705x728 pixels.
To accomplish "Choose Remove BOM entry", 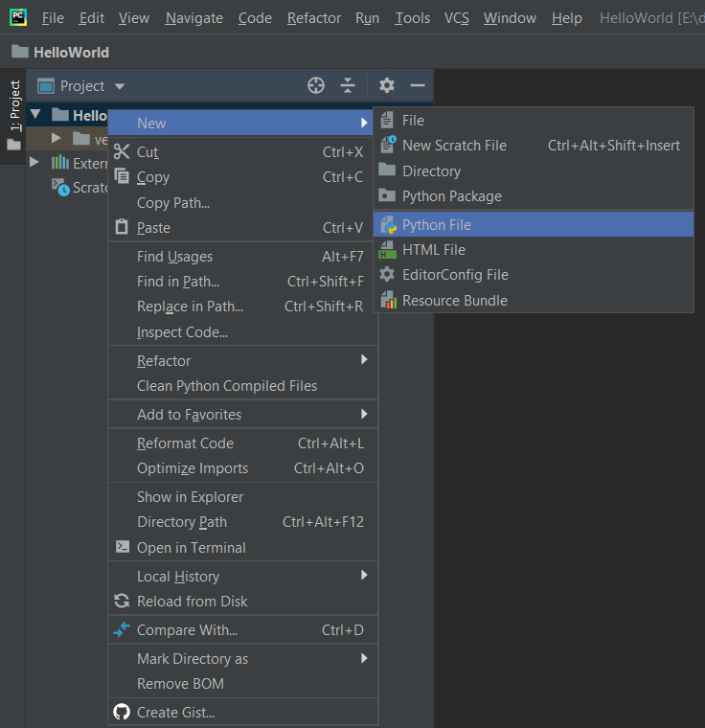I will pyautogui.click(x=243, y=683).
